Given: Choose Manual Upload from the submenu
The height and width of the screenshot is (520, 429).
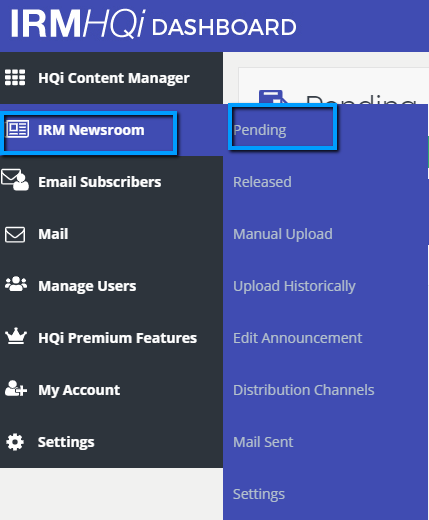Looking at the screenshot, I should tap(283, 234).
